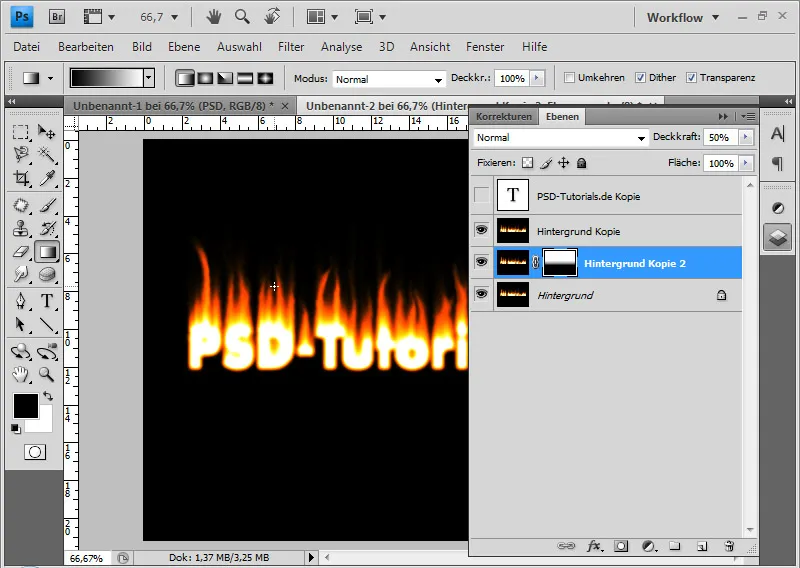Select the Eyedropper tool

coord(47,178)
